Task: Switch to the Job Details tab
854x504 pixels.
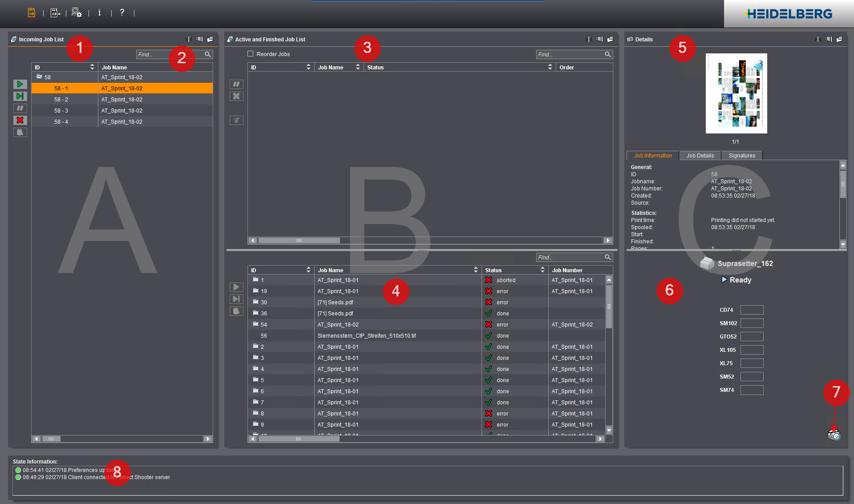Action: (x=700, y=156)
